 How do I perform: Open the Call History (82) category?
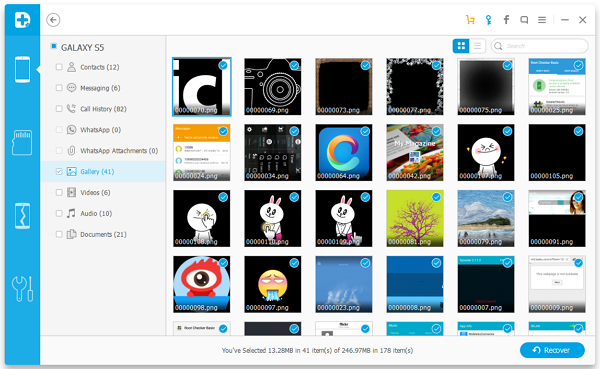tap(103, 109)
